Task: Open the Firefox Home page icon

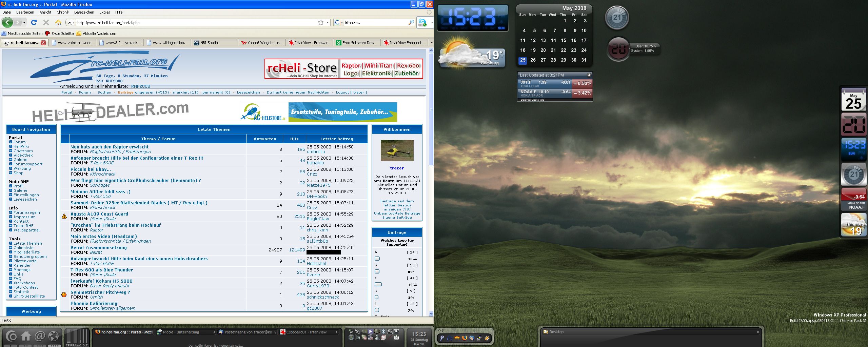Action: coord(58,22)
